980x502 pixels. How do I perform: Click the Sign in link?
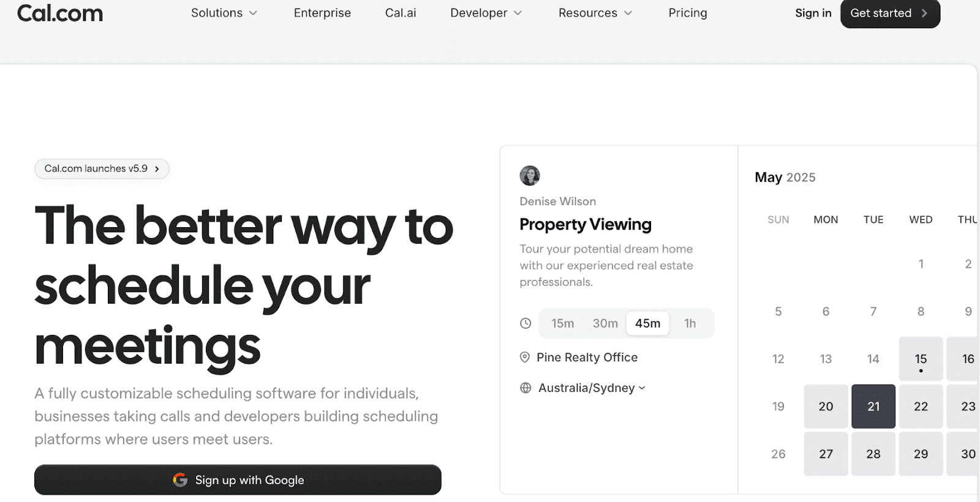[813, 13]
